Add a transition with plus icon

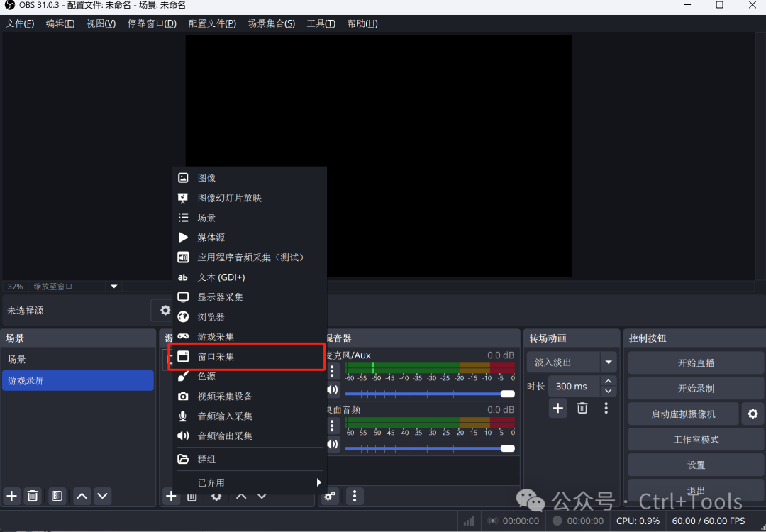558,408
